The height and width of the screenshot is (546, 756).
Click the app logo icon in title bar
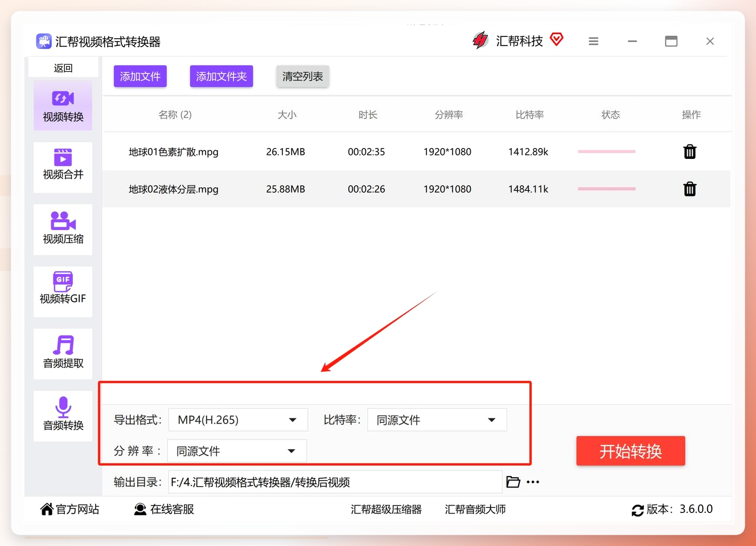(x=44, y=41)
